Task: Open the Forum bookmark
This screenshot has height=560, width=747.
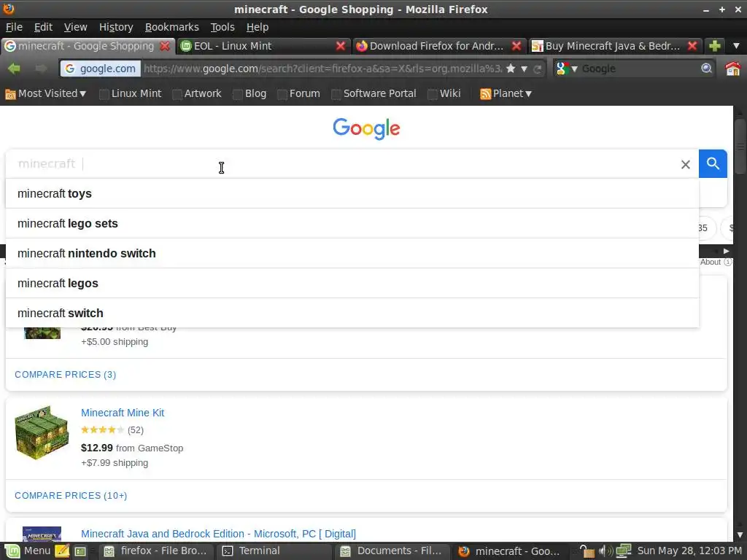Action: [298, 94]
